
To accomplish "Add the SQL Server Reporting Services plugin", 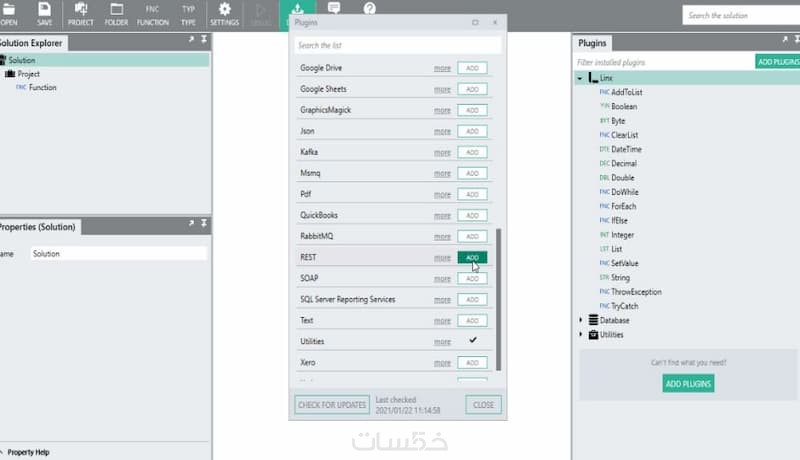I will coord(472,300).
